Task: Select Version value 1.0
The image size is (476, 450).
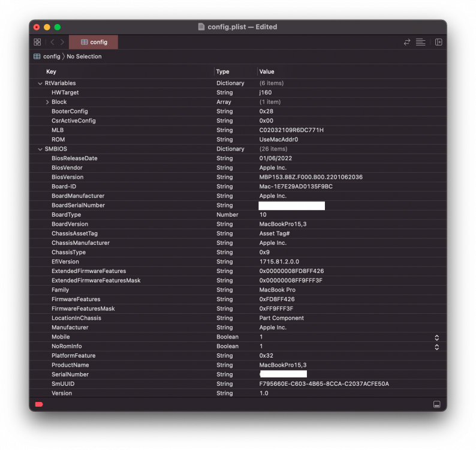Action: (x=264, y=394)
